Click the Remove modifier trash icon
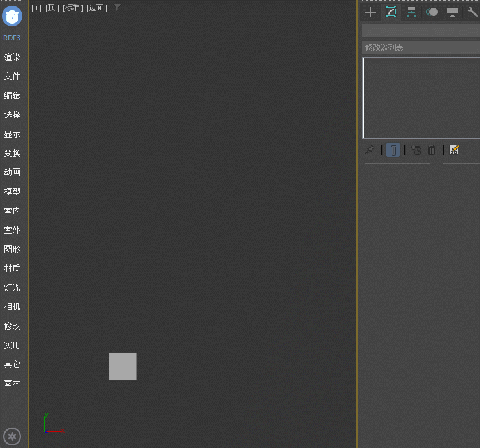 pyautogui.click(x=431, y=150)
